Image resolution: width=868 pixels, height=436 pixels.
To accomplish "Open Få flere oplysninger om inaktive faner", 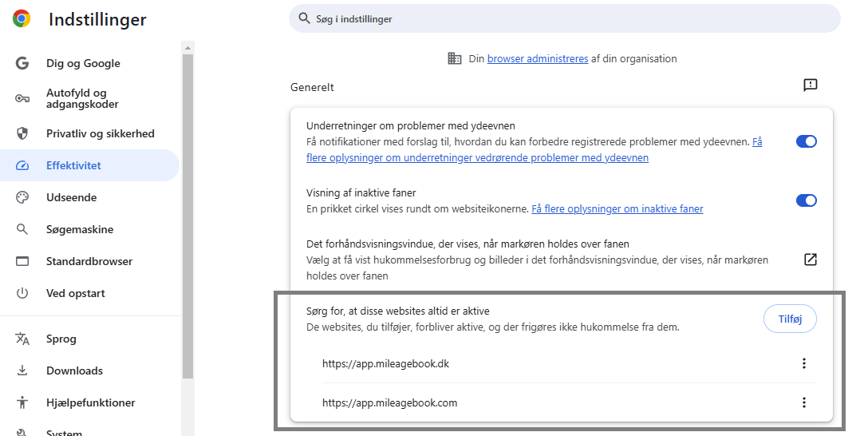I will [x=617, y=209].
